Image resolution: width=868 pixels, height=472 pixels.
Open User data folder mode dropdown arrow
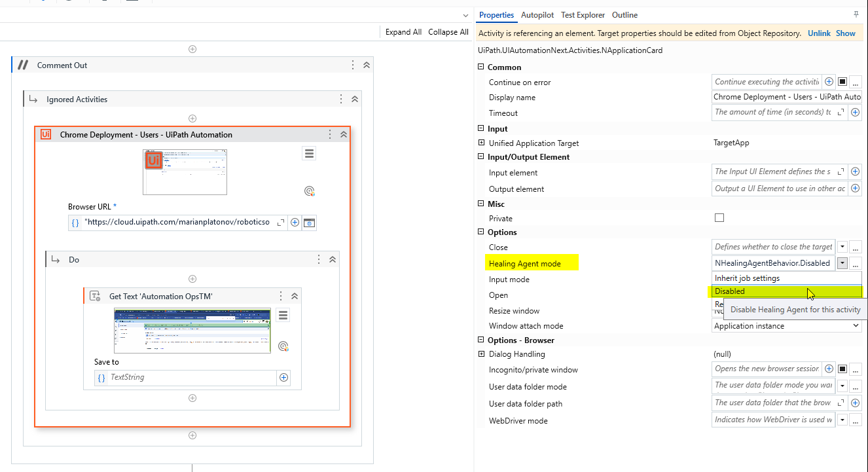pyautogui.click(x=842, y=386)
